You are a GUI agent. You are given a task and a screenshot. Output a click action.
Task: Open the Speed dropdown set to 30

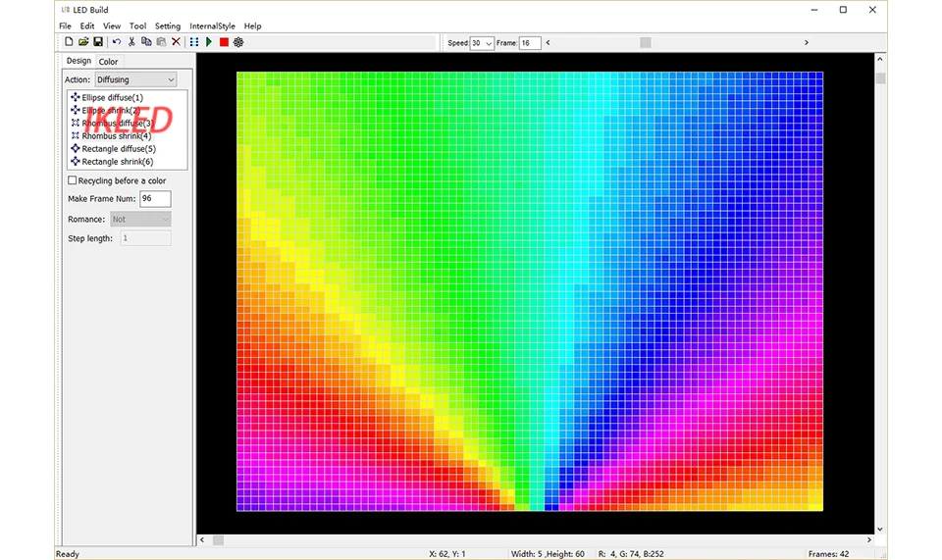(482, 42)
